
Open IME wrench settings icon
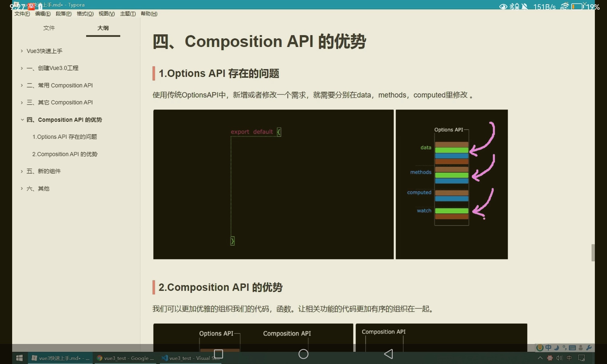(589, 348)
